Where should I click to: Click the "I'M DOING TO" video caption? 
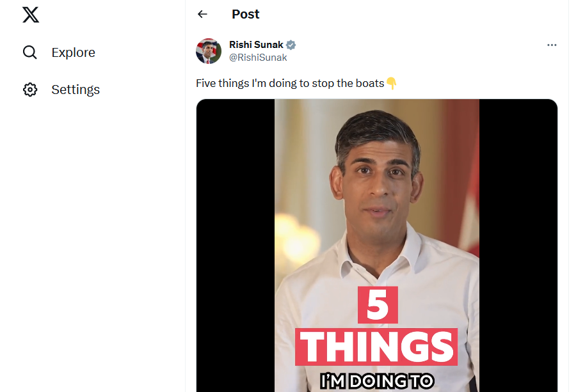tap(376, 382)
